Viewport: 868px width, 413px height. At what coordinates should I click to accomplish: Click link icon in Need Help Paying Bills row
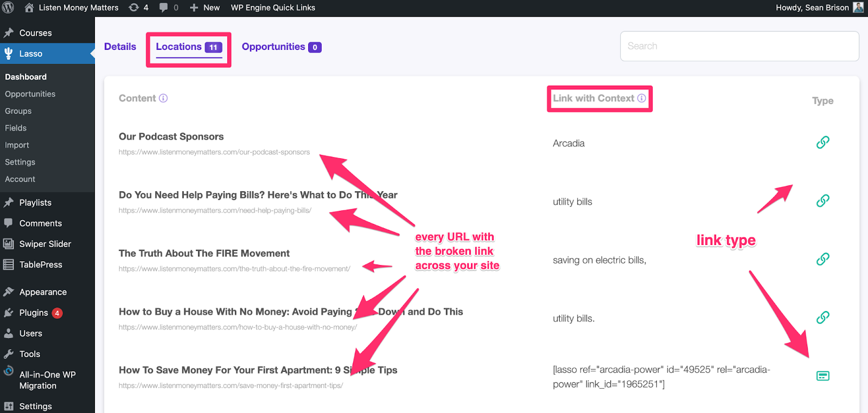[x=823, y=201]
